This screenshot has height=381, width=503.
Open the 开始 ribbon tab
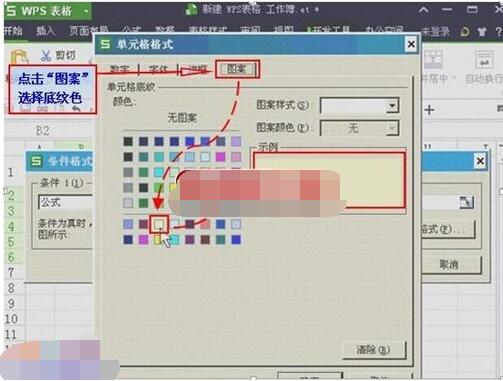pyautogui.click(x=13, y=31)
